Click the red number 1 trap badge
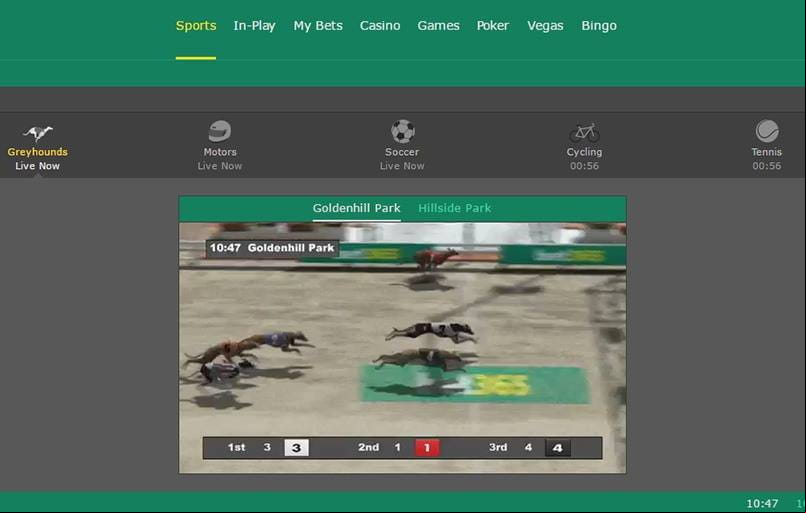Screen dimensions: 806x513 427,448
